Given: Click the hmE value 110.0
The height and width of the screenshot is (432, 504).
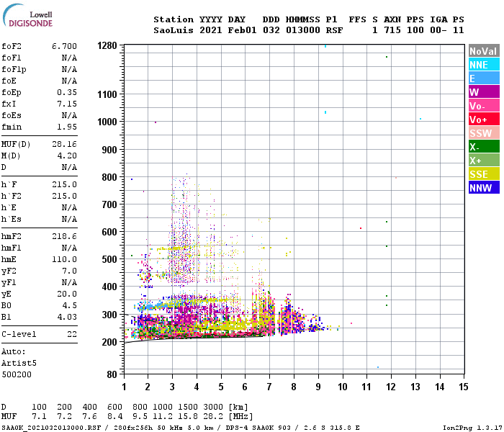Looking at the screenshot, I should point(64,259).
